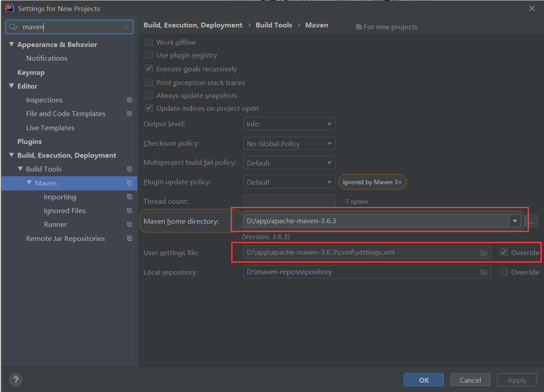Select File and Code Templates item
The image size is (544, 392).
[66, 113]
